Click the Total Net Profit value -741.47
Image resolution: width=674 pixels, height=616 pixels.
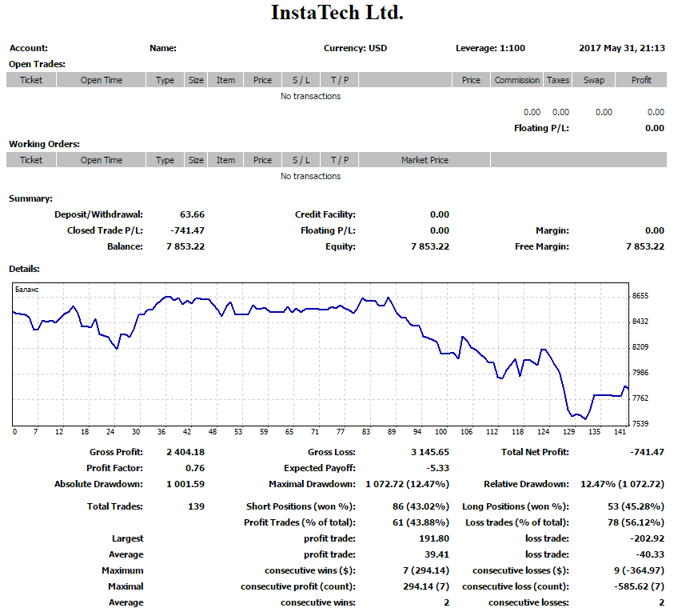(x=647, y=452)
